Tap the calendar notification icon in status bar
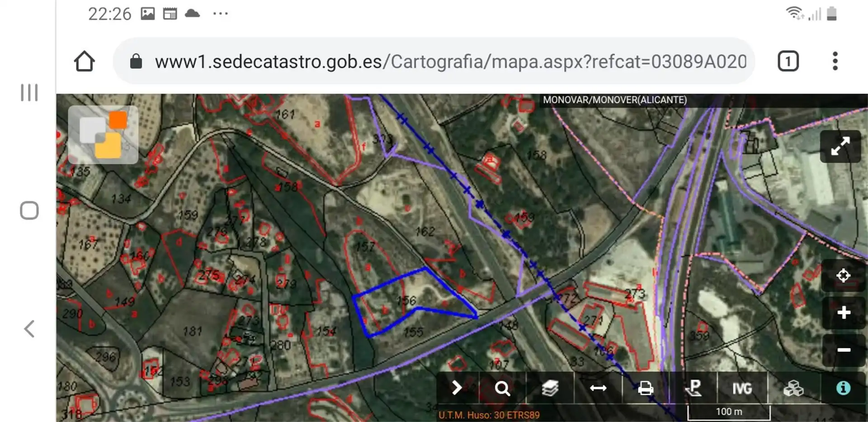 (x=170, y=14)
